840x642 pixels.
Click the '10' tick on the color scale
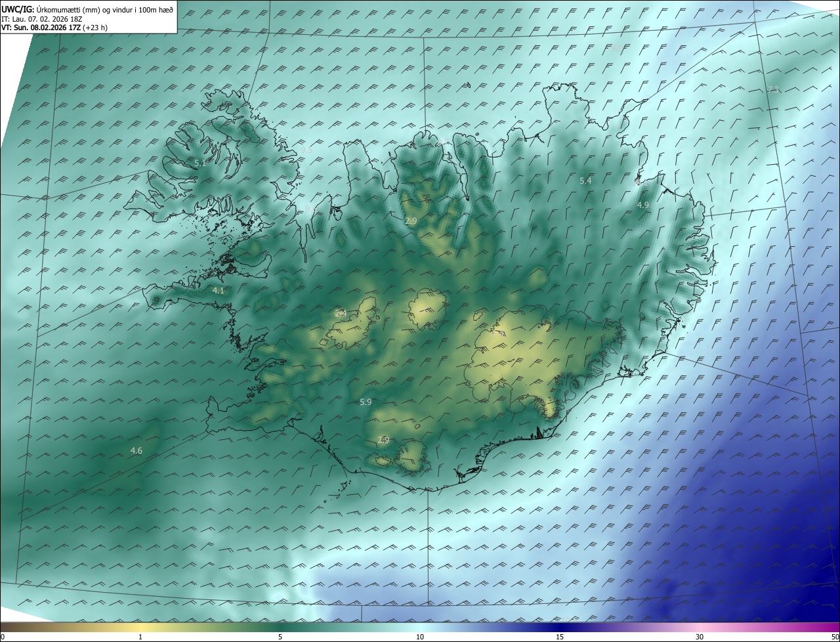point(420,637)
